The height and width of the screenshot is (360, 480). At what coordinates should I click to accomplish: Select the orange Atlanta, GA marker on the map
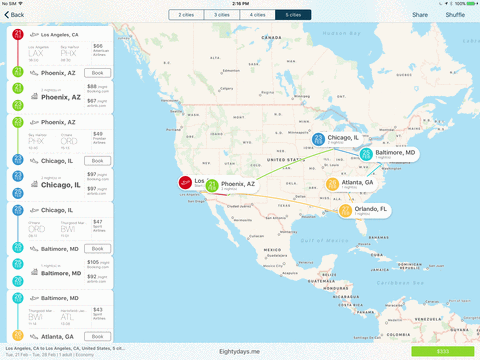pyautogui.click(x=332, y=184)
